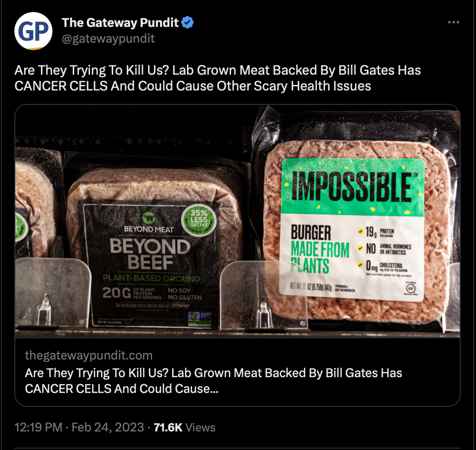Click the 19g protein checkmark on label

coord(360,231)
